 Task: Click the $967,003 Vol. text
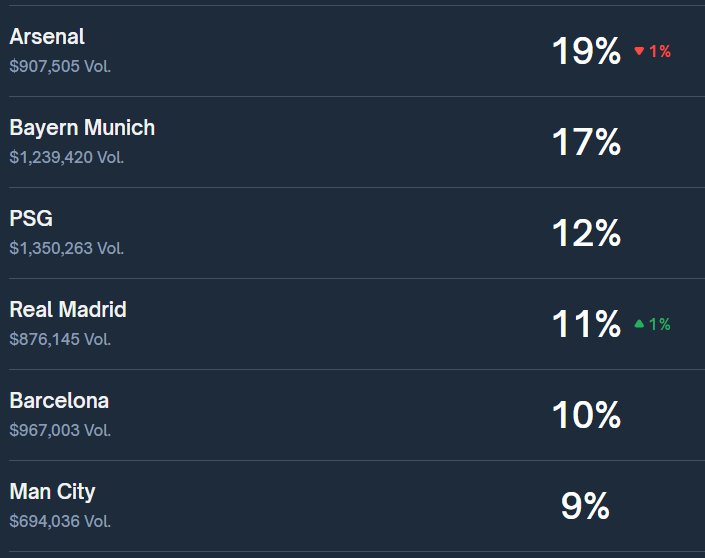tap(60, 430)
